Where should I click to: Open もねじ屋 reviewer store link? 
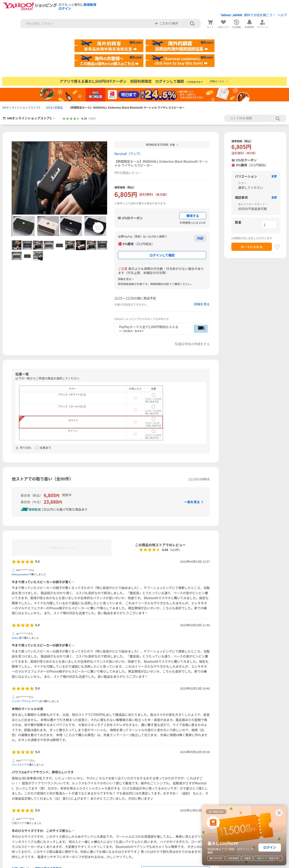click(17, 638)
